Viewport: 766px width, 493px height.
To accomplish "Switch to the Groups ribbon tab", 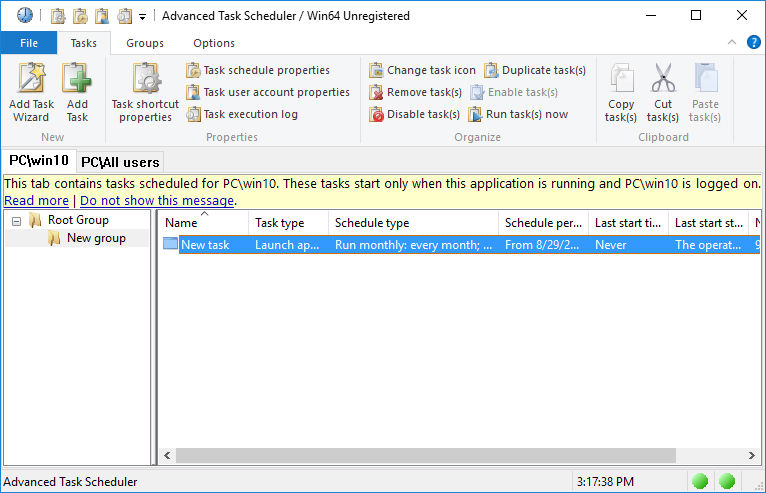I will coord(145,43).
